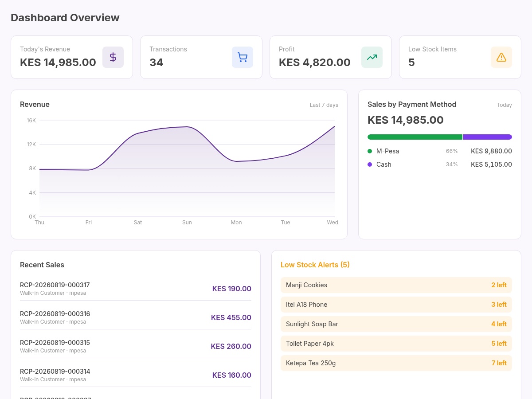Screen dimensions: 532x399
Task: Click the Today's Revenue KES 14,985.00 value
Action: coord(58,63)
